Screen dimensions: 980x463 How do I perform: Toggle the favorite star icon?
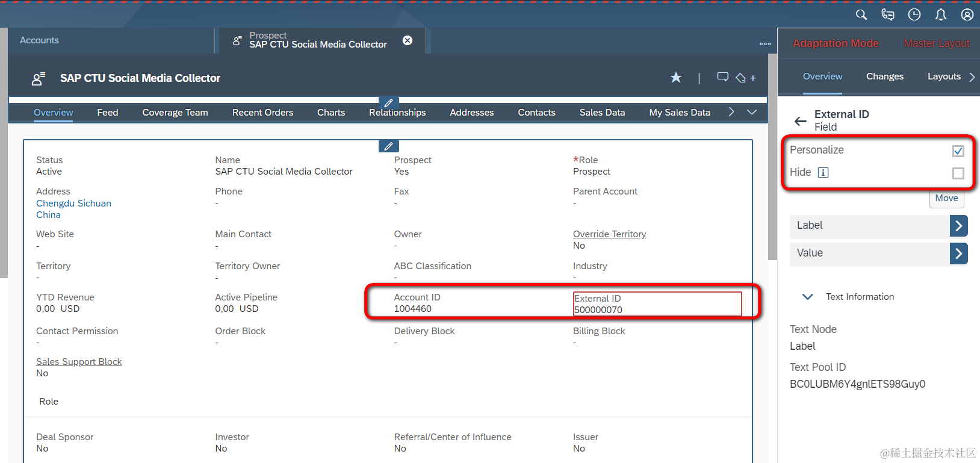[x=676, y=78]
